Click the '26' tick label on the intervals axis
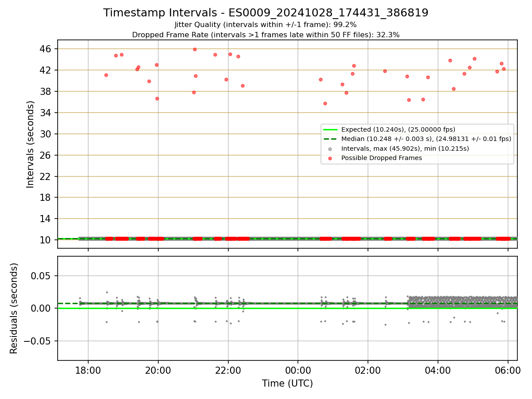 47,155
